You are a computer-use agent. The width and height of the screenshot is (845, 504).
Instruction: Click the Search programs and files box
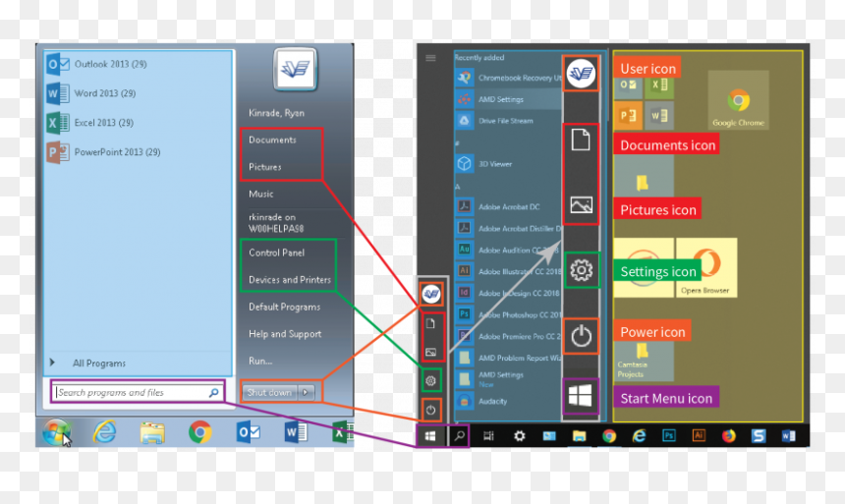pos(138,392)
